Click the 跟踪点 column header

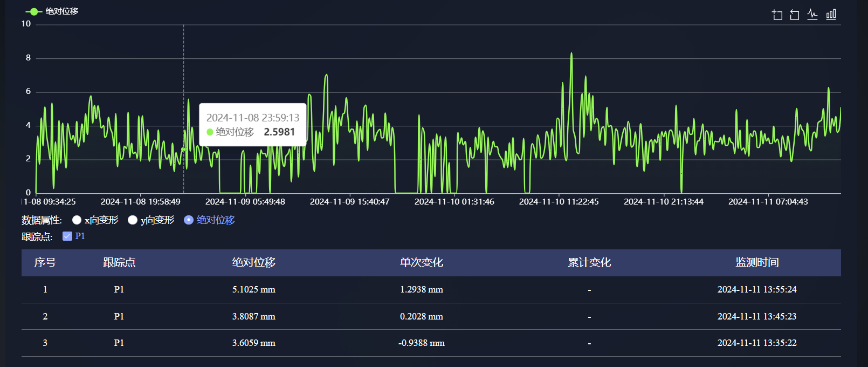[119, 263]
